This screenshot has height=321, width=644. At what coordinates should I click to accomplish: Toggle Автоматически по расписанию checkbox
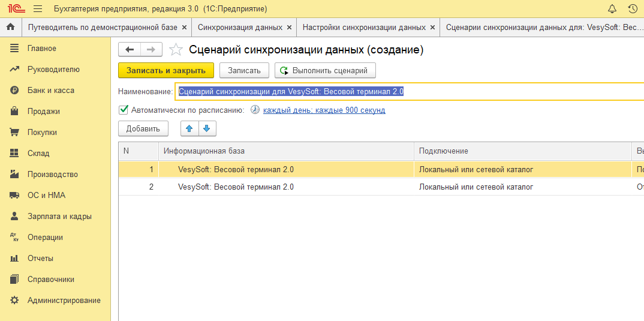124,110
